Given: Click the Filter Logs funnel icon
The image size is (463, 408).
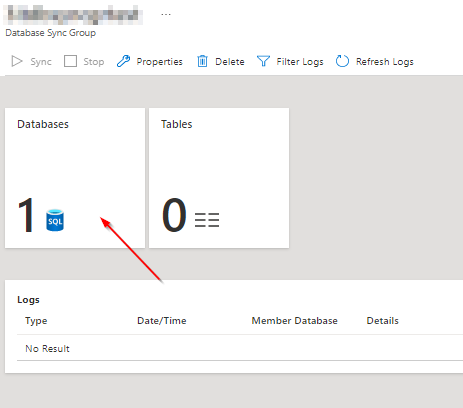Looking at the screenshot, I should click(x=263, y=61).
